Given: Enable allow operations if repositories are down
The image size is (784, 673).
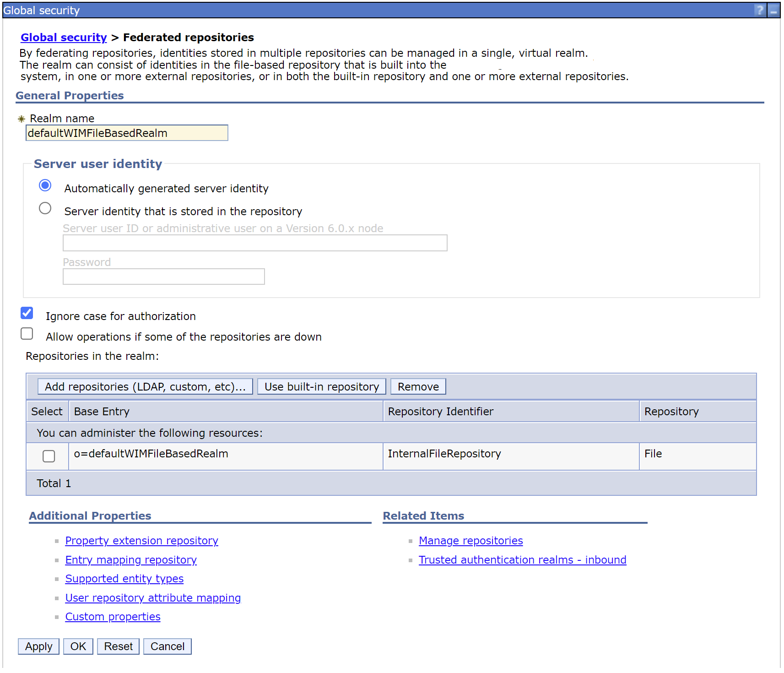Looking at the screenshot, I should (27, 334).
